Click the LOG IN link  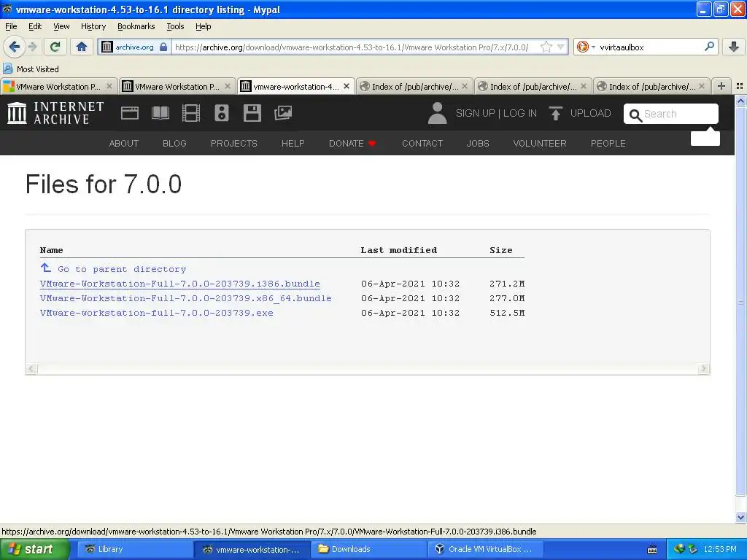(x=519, y=113)
